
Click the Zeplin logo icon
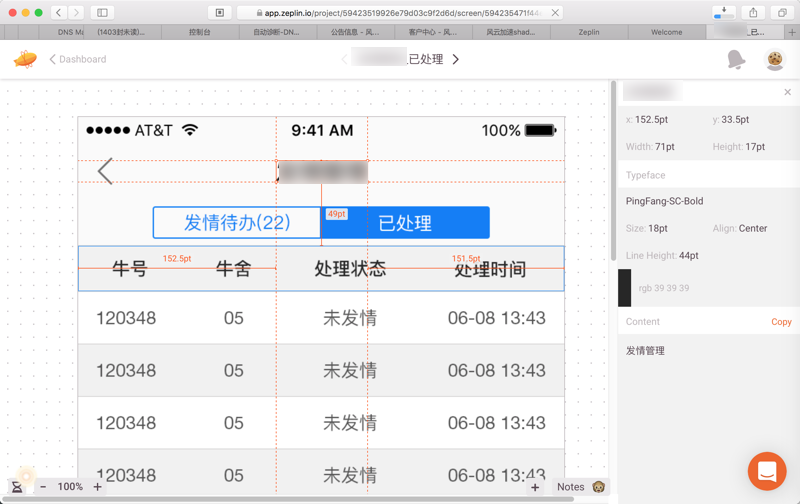click(25, 59)
